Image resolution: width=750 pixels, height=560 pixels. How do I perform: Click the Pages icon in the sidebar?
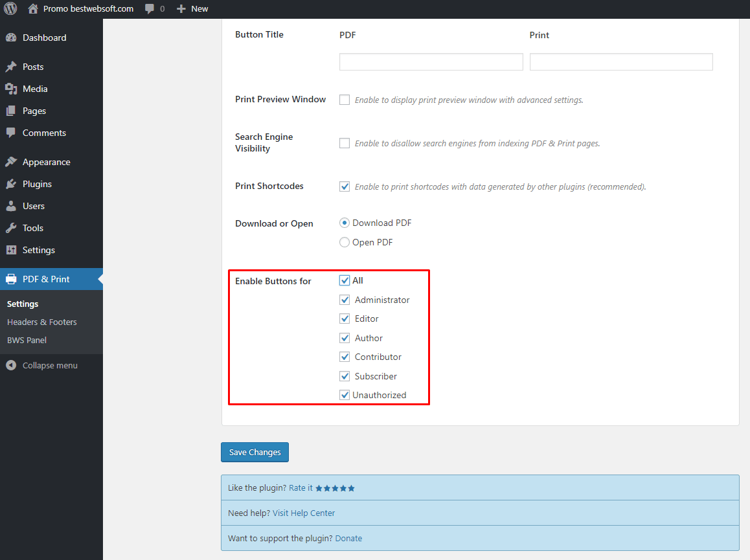(x=11, y=111)
